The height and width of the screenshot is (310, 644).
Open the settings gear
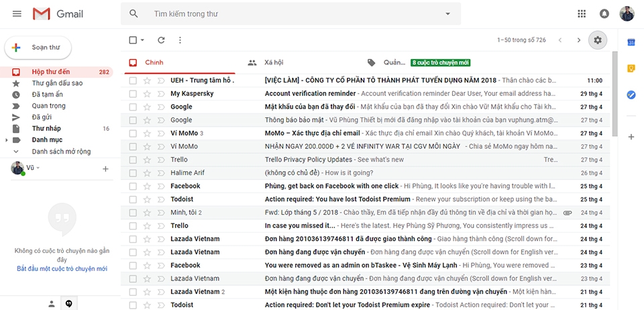pyautogui.click(x=598, y=40)
